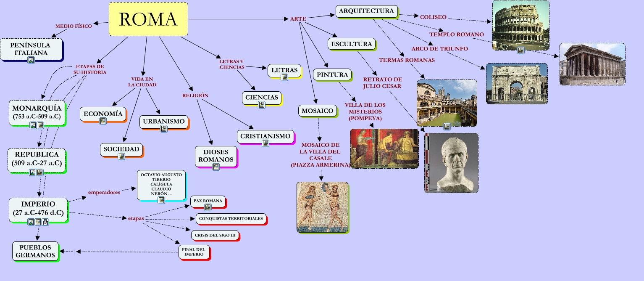Image resolution: width=644 pixels, height=281 pixels.
Task: Open document icon under the emperors list
Action: (161, 200)
